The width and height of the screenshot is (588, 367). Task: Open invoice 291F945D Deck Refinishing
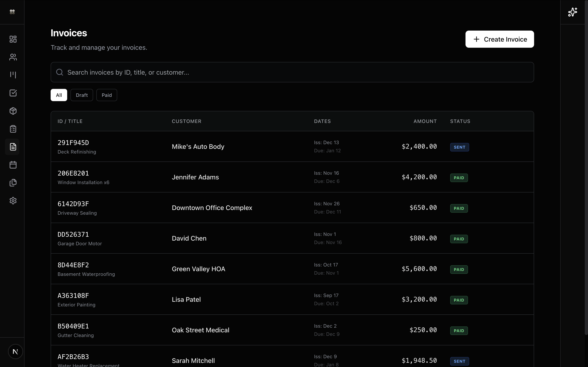(x=73, y=146)
